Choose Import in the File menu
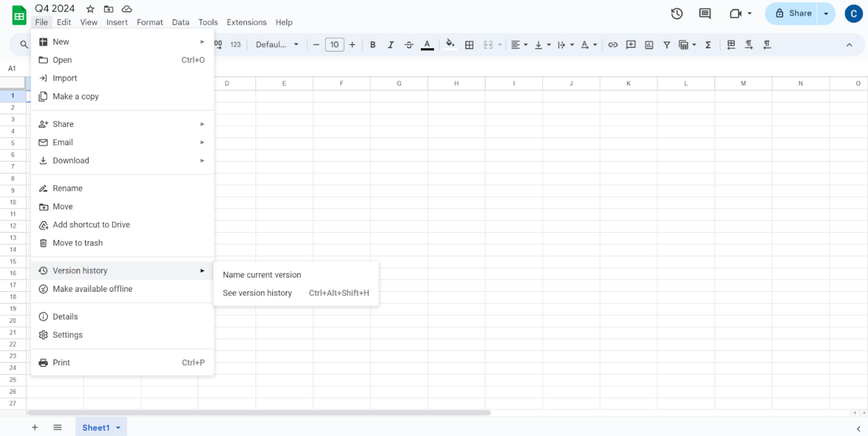 pos(122,78)
